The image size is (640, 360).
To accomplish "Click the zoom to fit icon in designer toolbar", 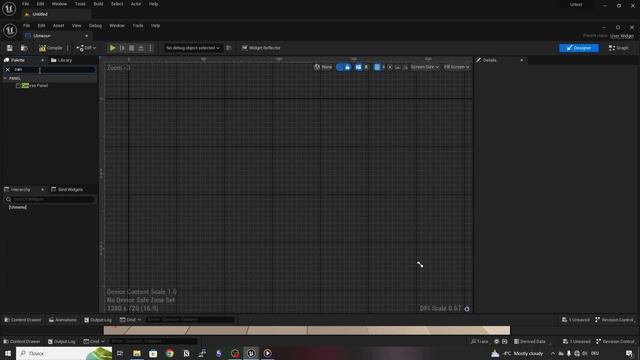I will pyautogui.click(x=390, y=67).
